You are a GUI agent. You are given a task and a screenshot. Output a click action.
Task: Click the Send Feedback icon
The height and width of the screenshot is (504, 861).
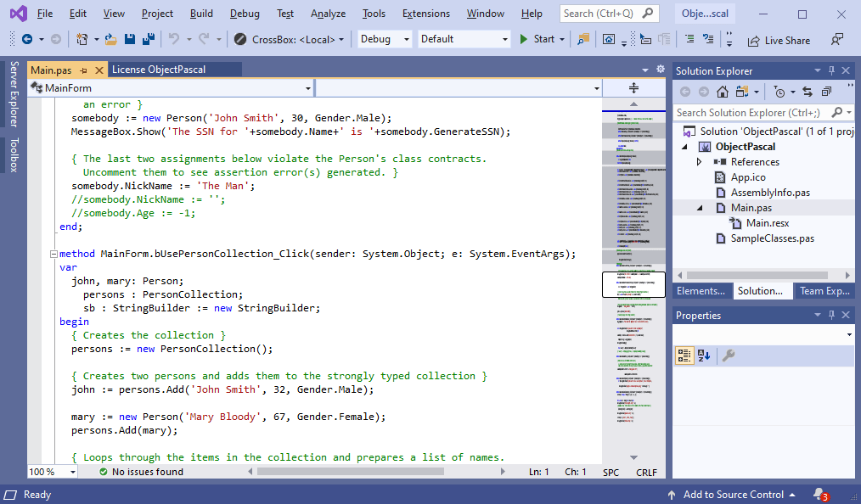(x=837, y=39)
